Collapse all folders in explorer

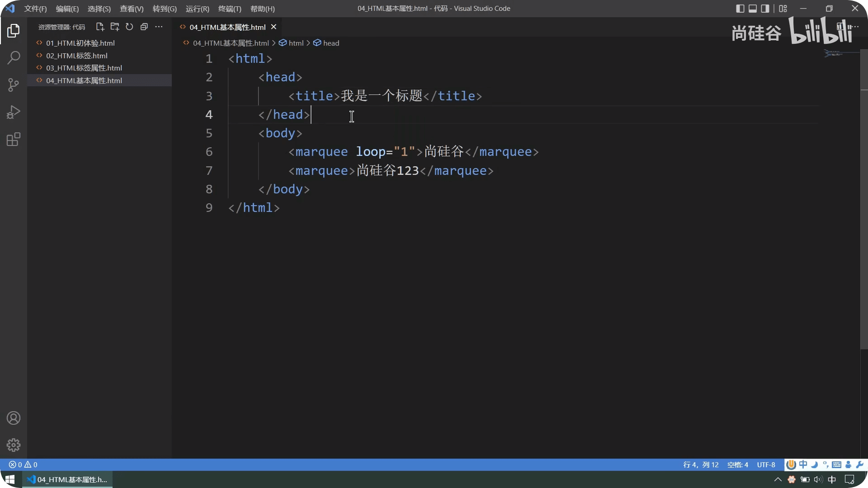[x=144, y=27]
